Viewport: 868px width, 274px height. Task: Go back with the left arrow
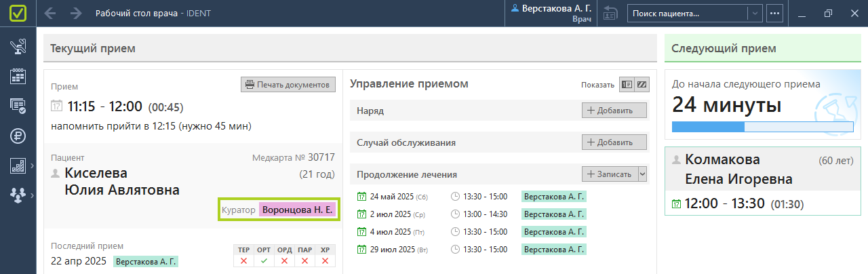(x=50, y=14)
